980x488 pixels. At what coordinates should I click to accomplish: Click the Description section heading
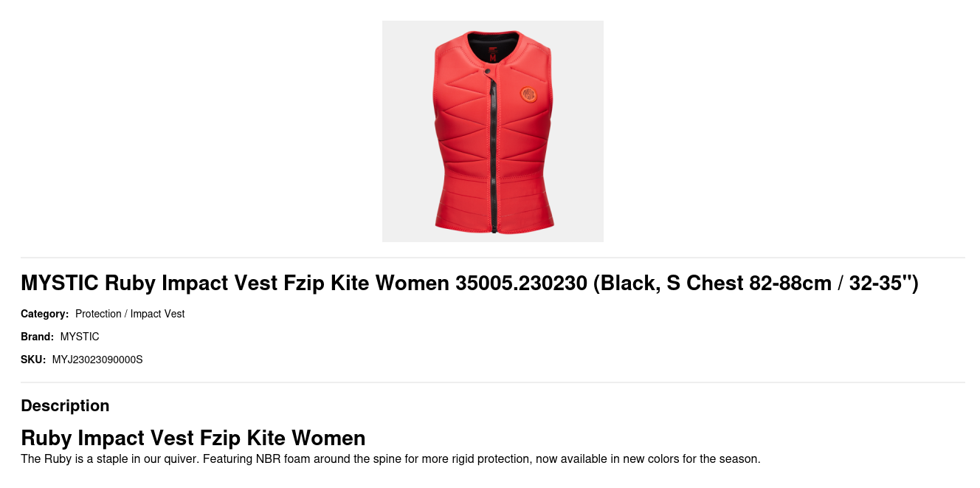(x=65, y=405)
